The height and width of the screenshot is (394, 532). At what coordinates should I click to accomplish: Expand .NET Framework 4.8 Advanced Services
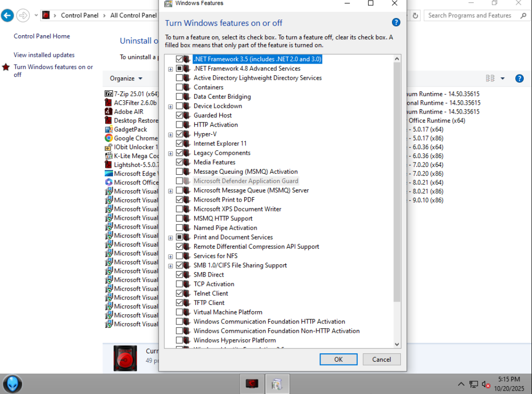point(171,69)
